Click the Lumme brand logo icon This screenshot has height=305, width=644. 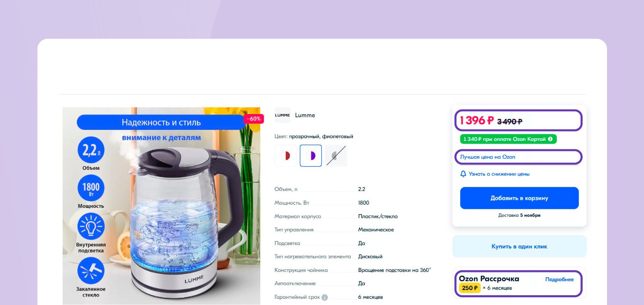(x=282, y=115)
